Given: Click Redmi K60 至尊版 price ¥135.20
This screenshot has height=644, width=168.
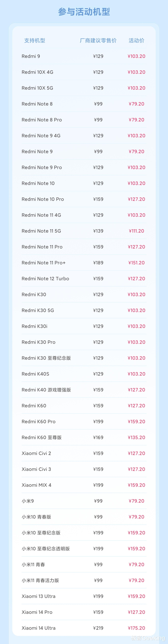Looking at the screenshot, I should pos(137,438).
